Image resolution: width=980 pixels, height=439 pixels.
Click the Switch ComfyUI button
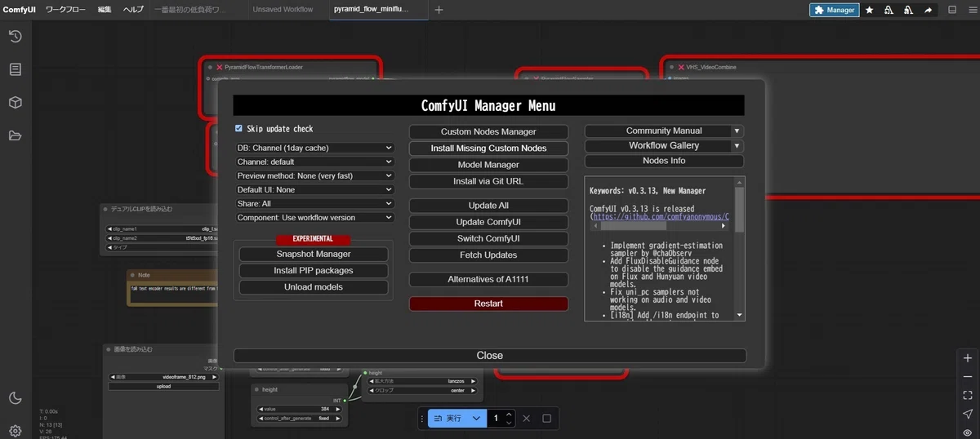coord(488,238)
